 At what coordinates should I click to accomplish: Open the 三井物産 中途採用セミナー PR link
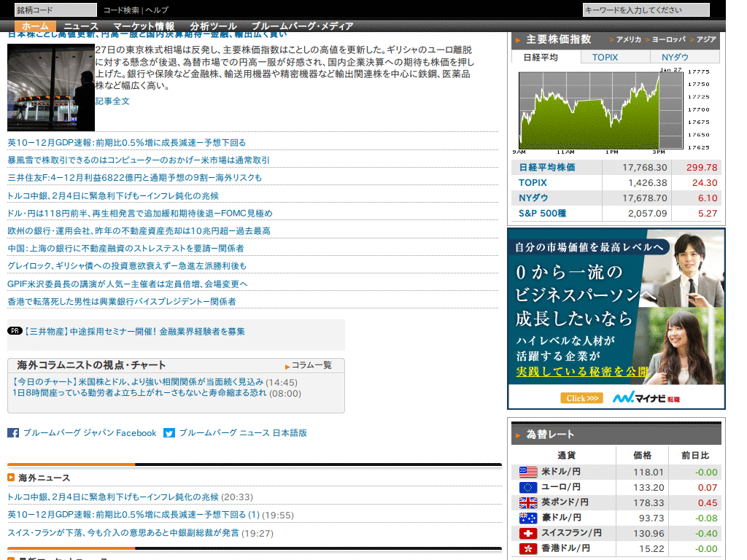[x=135, y=332]
